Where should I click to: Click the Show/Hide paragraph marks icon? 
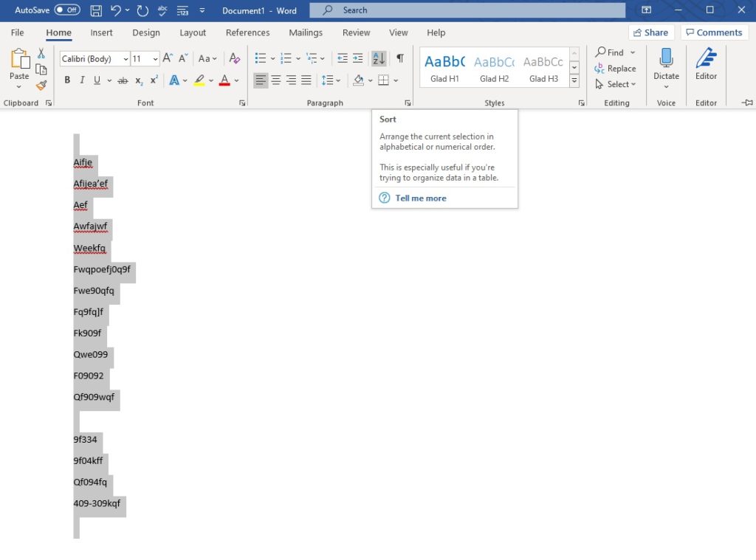401,58
